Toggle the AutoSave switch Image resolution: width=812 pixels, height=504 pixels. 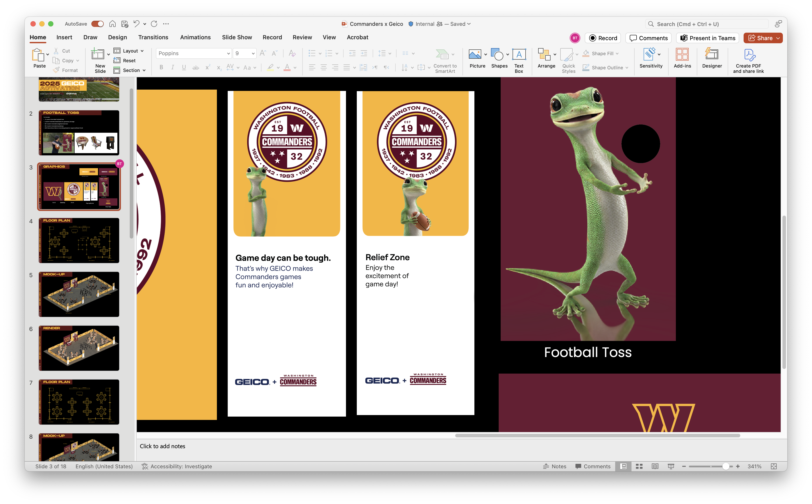point(97,24)
